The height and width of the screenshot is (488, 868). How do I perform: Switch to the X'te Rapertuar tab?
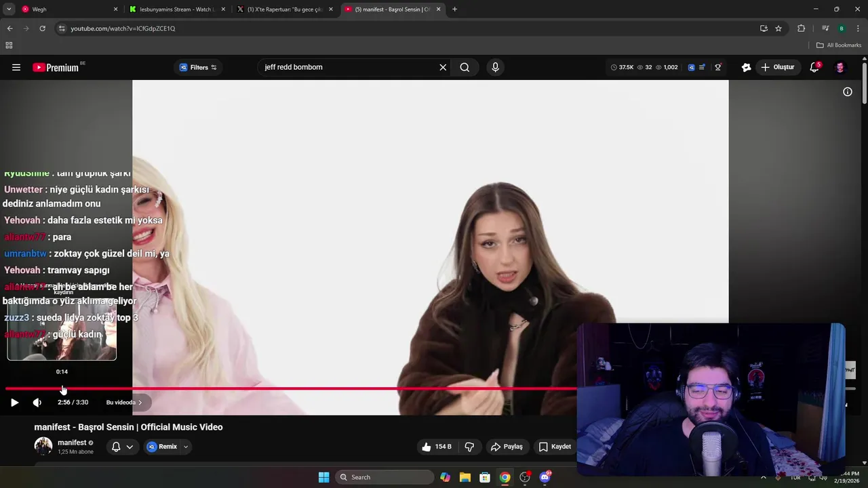point(284,9)
